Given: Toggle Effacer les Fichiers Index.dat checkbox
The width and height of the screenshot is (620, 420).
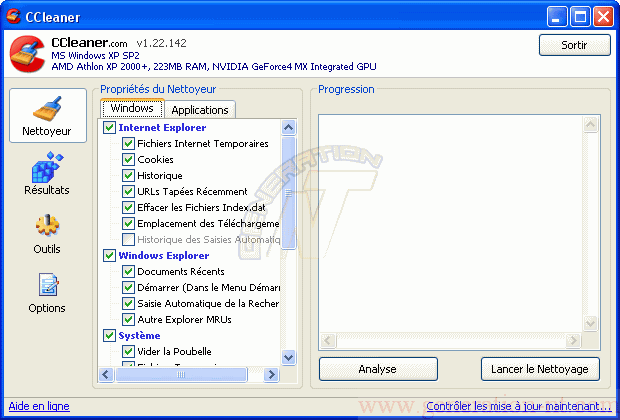Looking at the screenshot, I should 128,208.
